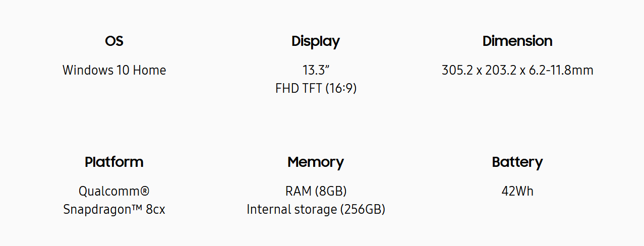Screen dimensions: 644x246
Task: Click the 13.3" screen size text
Action: click(316, 70)
